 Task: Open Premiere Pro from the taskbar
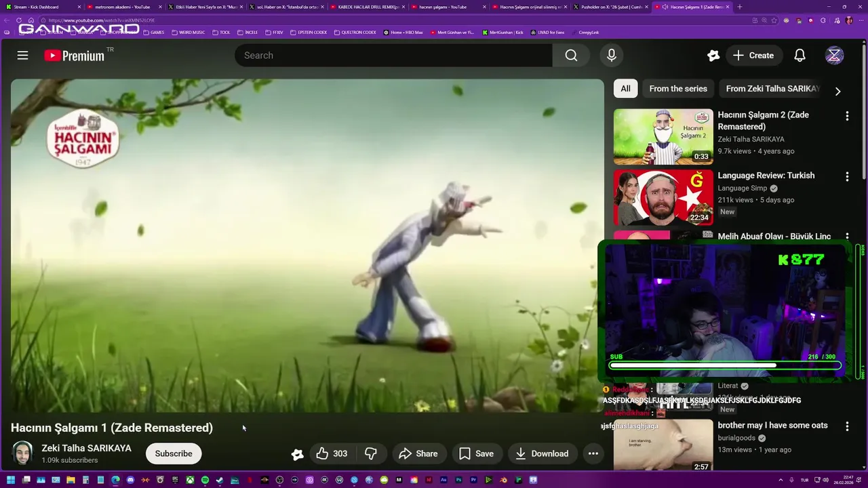pos(473,480)
